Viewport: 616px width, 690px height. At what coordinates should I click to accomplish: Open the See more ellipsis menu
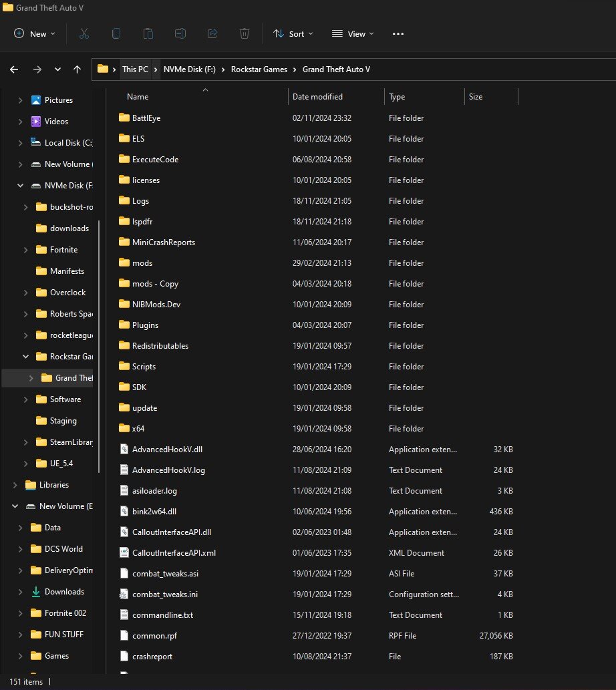click(x=398, y=33)
